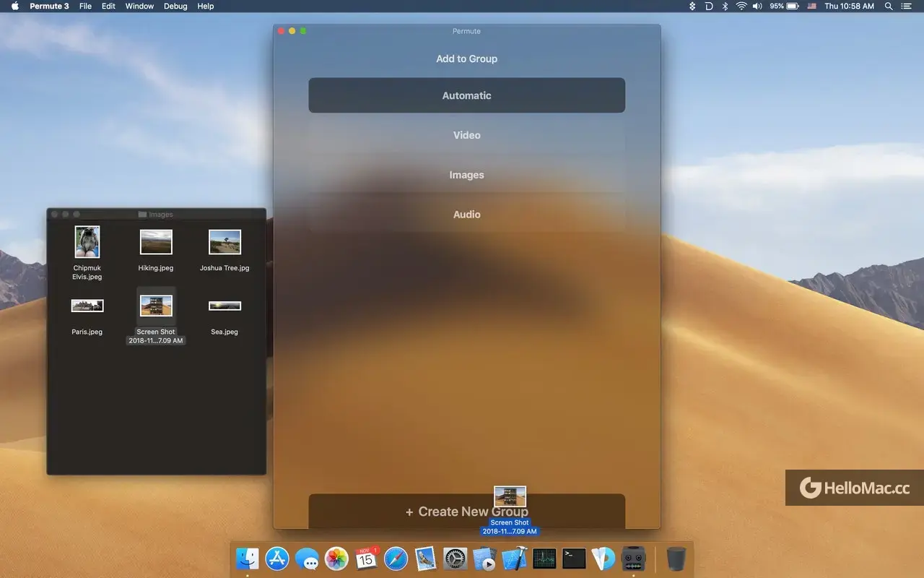The width and height of the screenshot is (924, 578).
Task: Open Finder from the Dock
Action: 247,558
